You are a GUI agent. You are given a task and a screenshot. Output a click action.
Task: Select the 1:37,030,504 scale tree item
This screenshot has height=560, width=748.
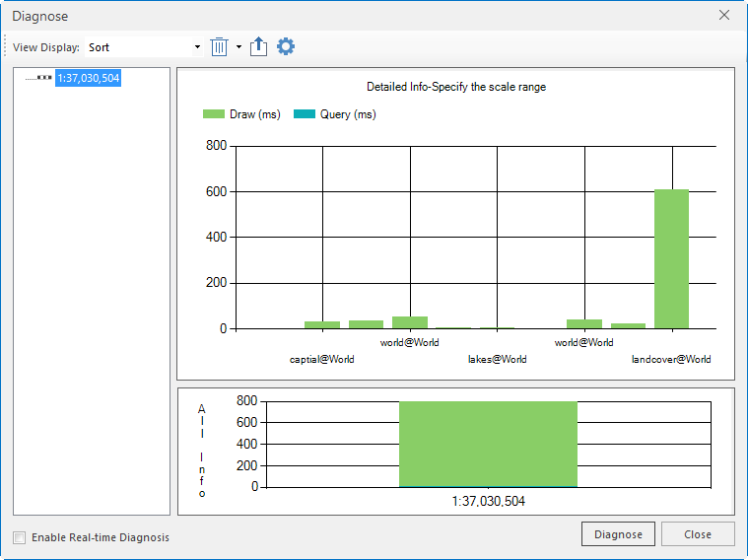point(89,77)
